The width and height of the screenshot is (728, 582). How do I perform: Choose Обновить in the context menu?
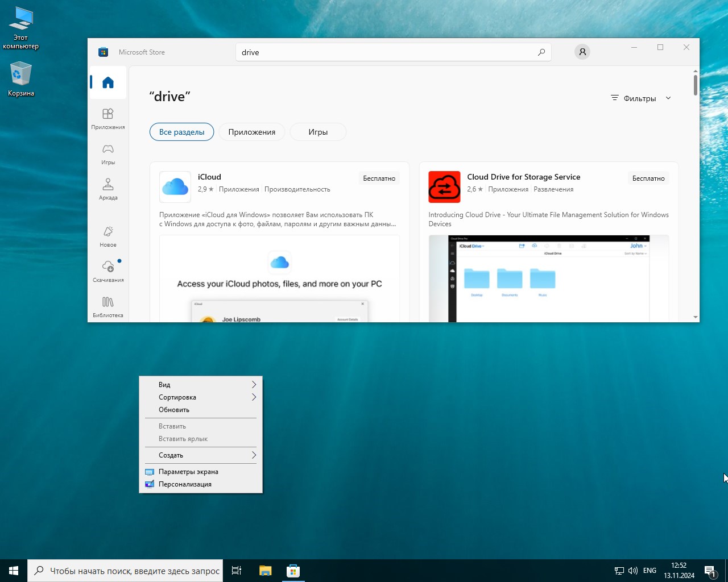tap(174, 410)
